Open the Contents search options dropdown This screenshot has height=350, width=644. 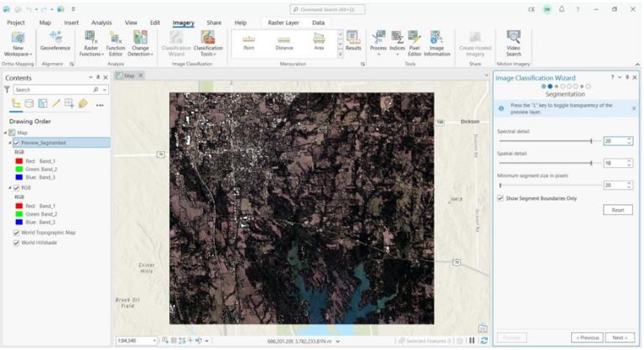[105, 90]
